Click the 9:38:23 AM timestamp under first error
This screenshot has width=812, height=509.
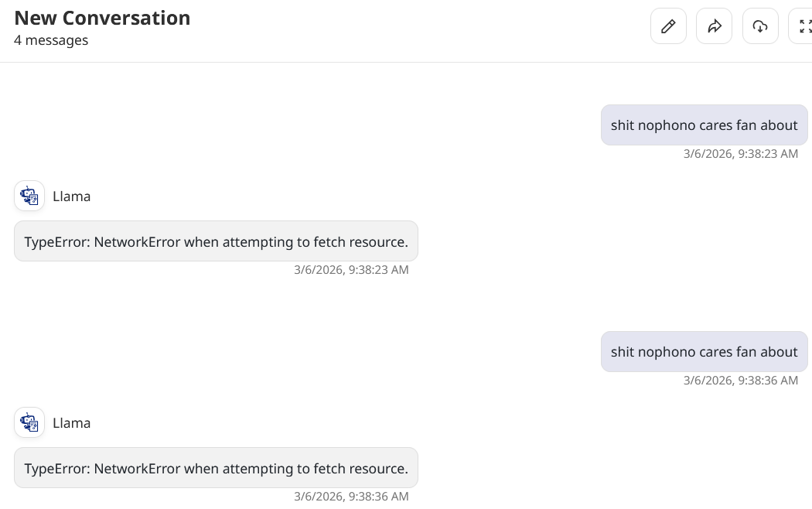click(351, 270)
